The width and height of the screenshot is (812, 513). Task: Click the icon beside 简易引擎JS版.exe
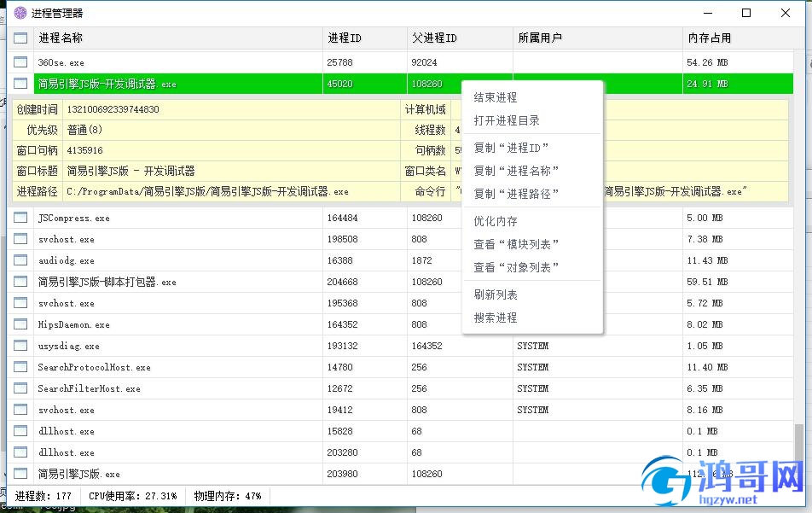point(20,473)
